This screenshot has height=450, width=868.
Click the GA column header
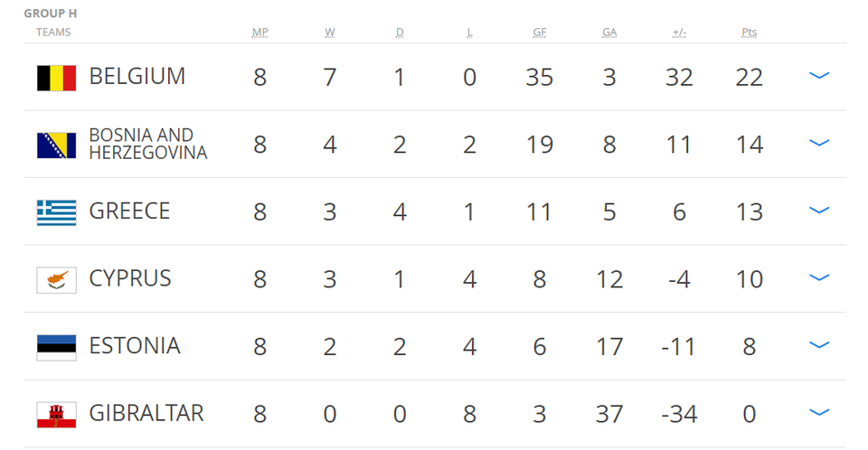click(609, 33)
